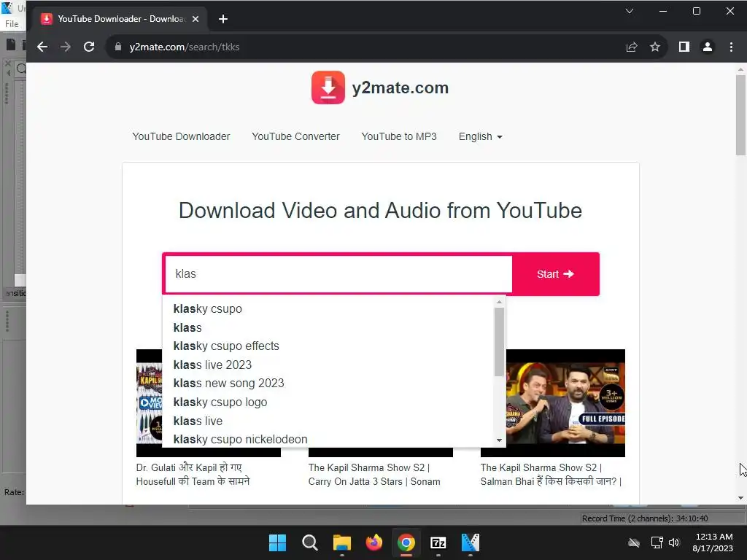Bookmark this tab with the star icon
This screenshot has height=560, width=747.
pyautogui.click(x=655, y=47)
